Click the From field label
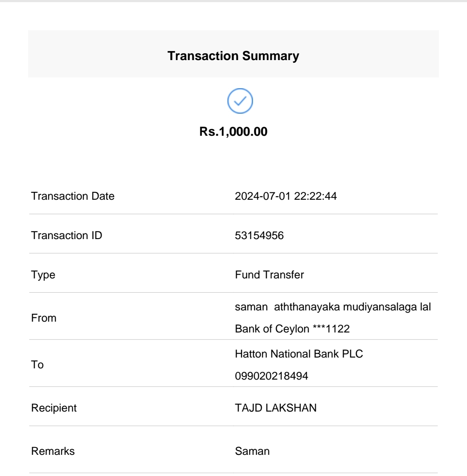Screen dimensions: 467x476 (44, 318)
